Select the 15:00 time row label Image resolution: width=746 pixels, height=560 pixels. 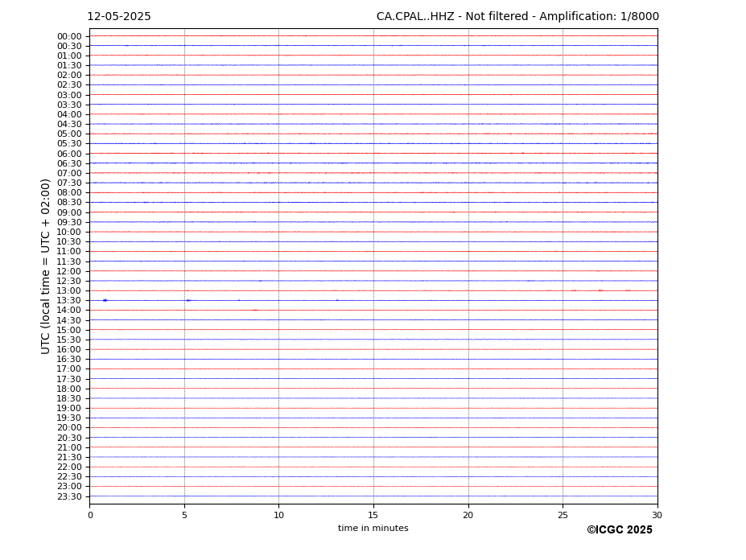point(69,330)
